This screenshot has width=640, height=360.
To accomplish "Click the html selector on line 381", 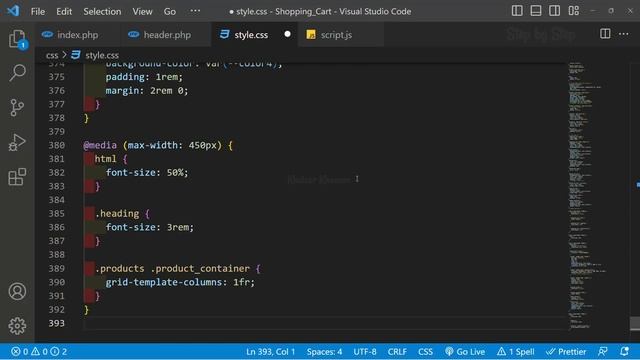I will coord(105,159).
